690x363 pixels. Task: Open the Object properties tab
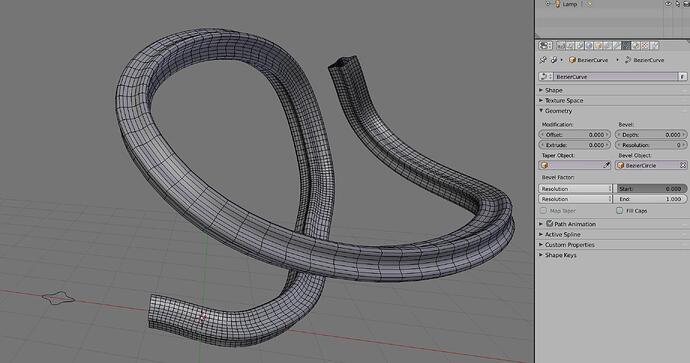[x=598, y=45]
